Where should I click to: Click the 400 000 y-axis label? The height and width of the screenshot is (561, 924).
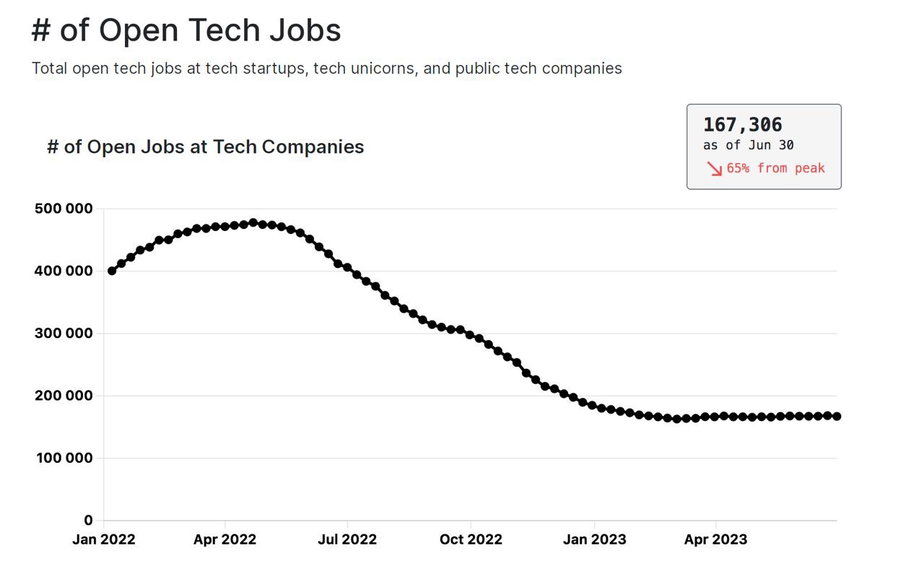point(64,271)
